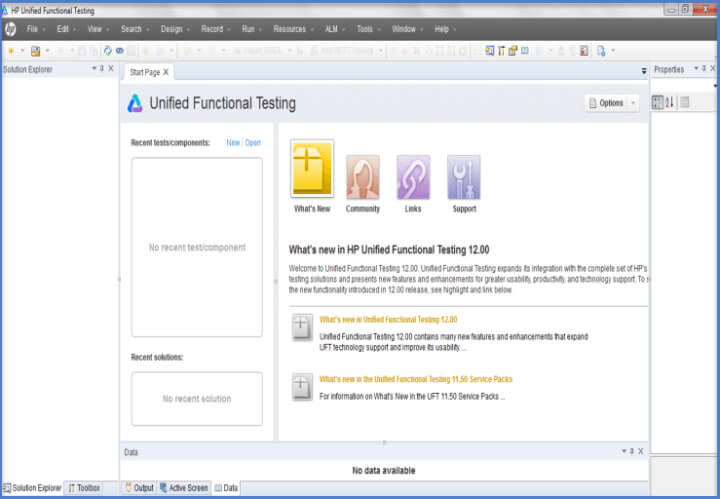Open the document tab list dropdown

[x=643, y=72]
